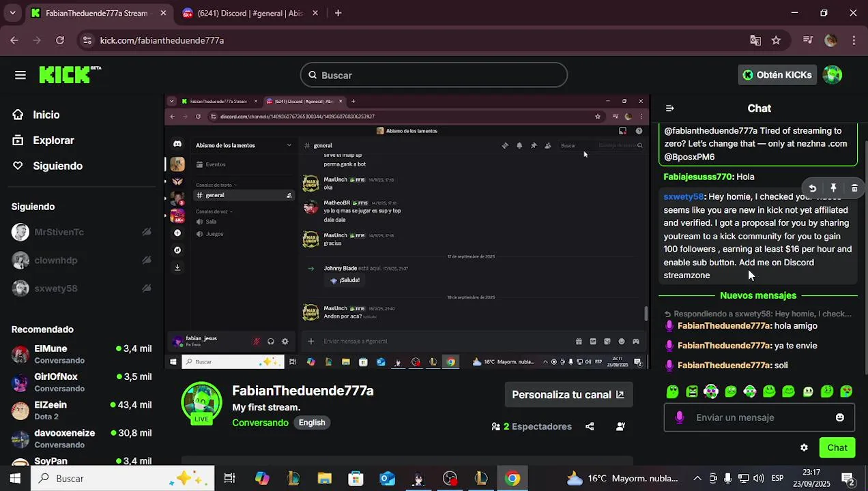
Task: Send message with the green Chat button
Action: (837, 448)
